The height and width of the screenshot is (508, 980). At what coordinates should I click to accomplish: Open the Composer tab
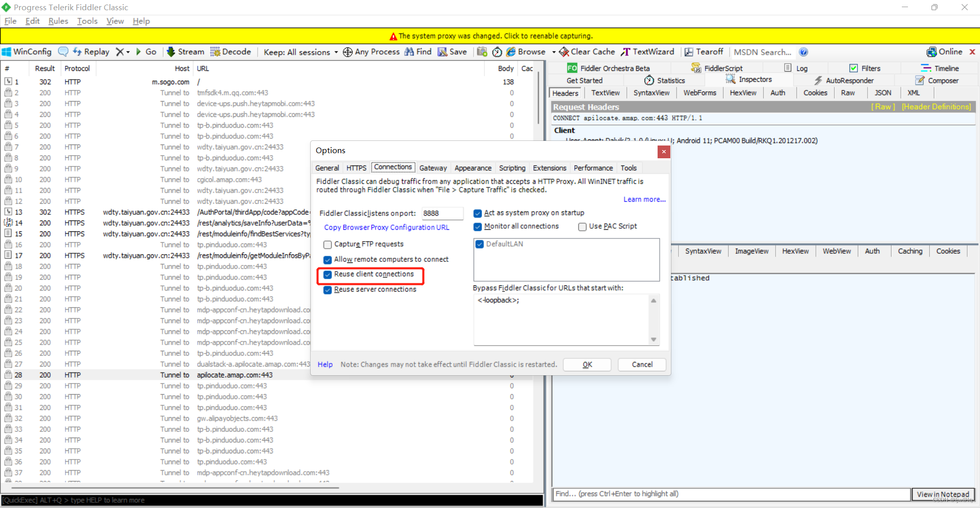[x=937, y=80]
